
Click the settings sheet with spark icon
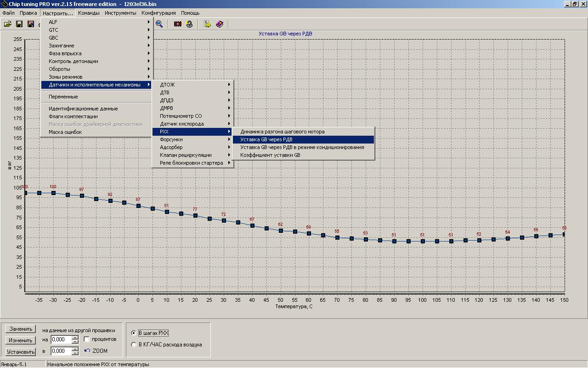pos(208,24)
